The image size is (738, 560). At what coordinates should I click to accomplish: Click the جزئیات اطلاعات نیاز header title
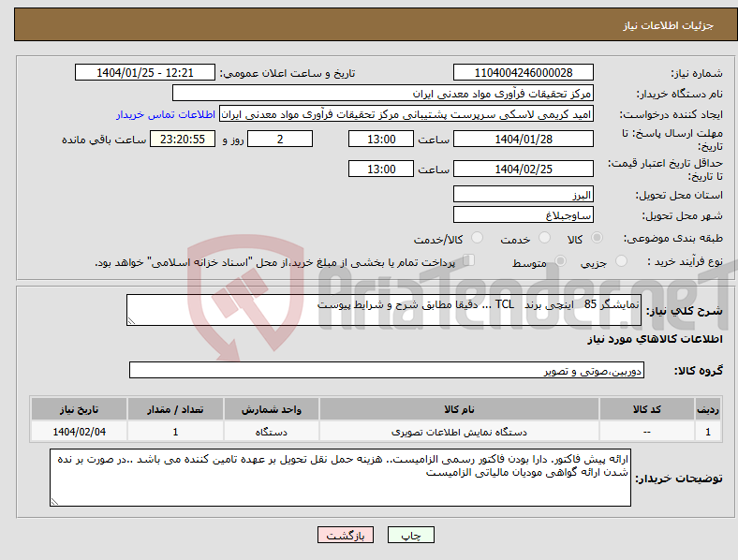(669, 25)
